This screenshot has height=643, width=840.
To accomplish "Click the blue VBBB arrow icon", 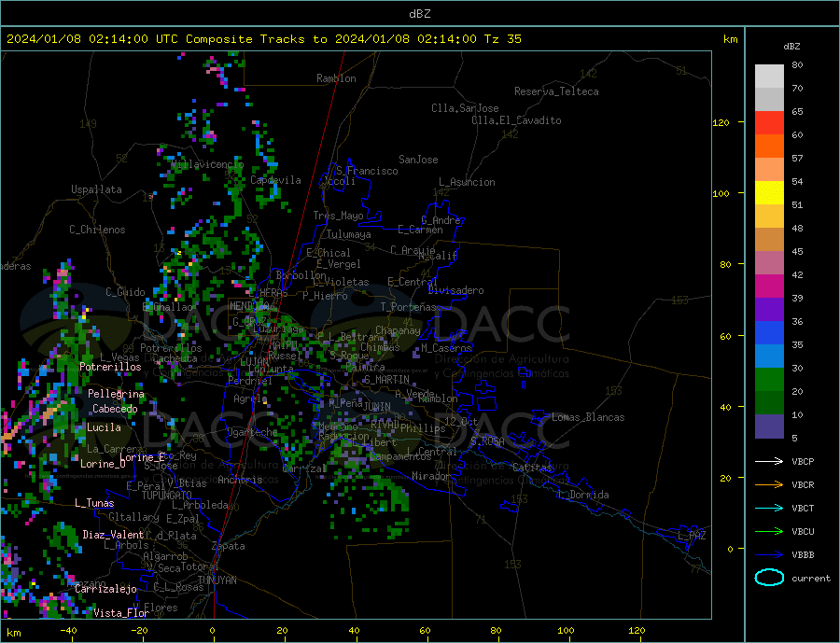I will 769,554.
